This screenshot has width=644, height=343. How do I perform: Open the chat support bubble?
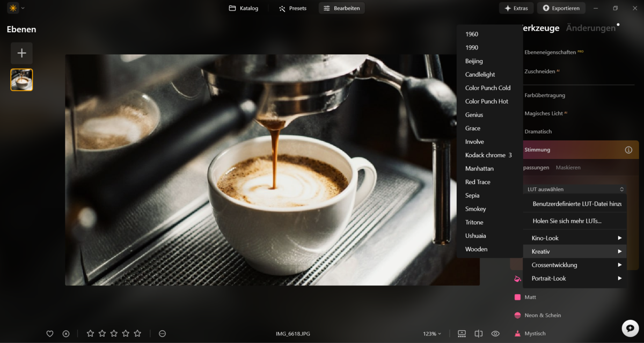tap(631, 328)
